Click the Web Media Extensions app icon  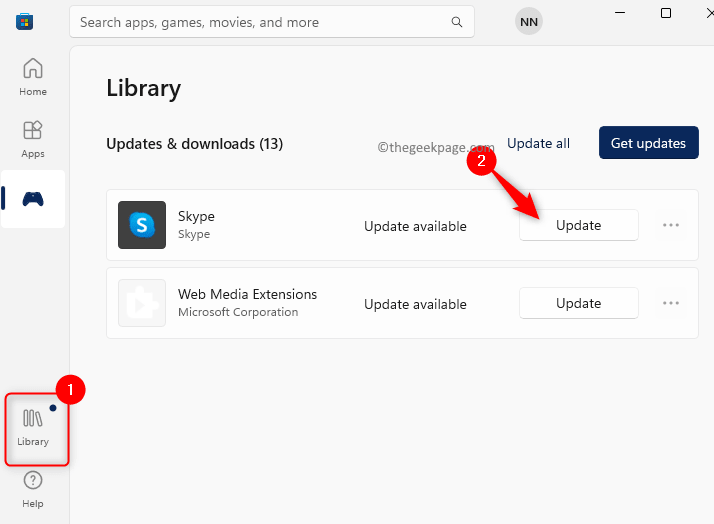click(x=142, y=303)
